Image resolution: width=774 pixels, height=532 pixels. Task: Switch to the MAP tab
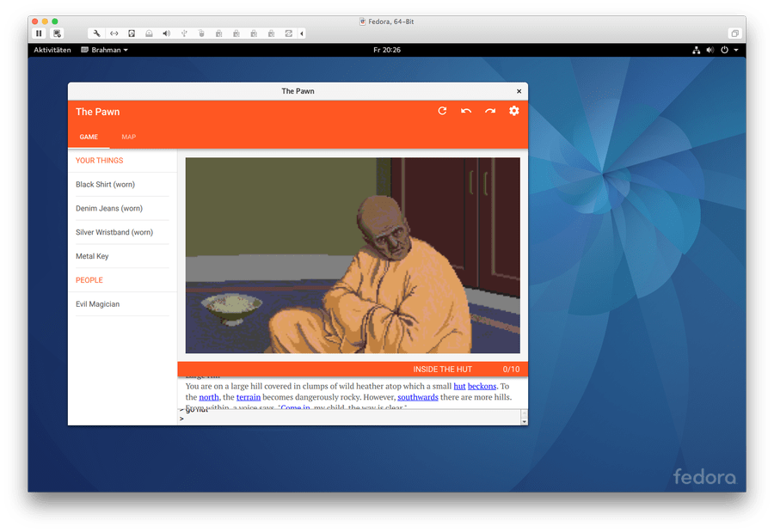coord(128,137)
